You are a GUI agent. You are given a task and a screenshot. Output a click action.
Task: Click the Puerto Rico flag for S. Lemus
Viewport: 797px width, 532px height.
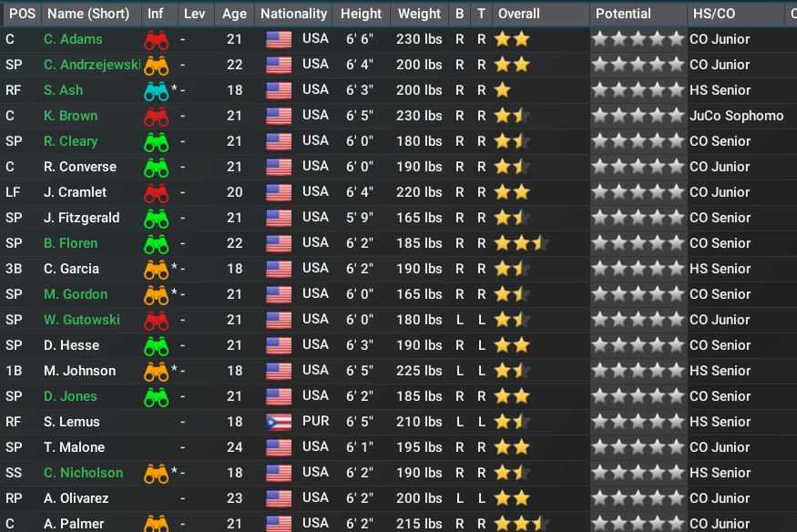coord(278,423)
